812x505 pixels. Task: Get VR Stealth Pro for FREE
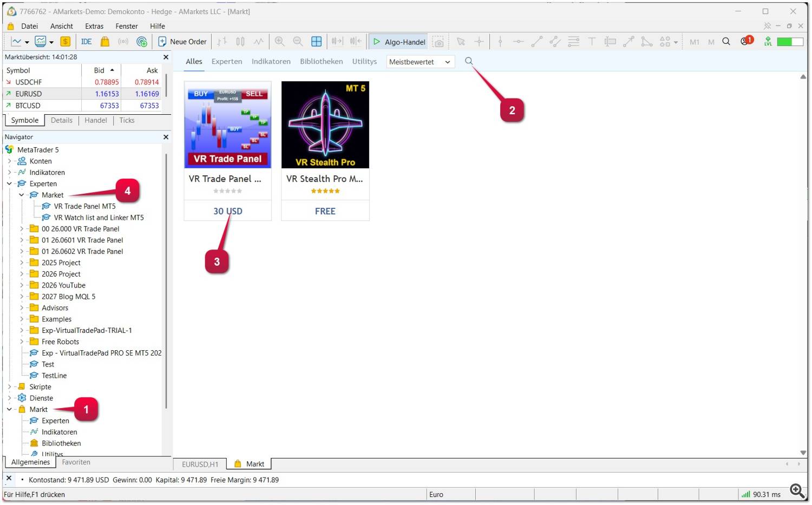coord(325,211)
